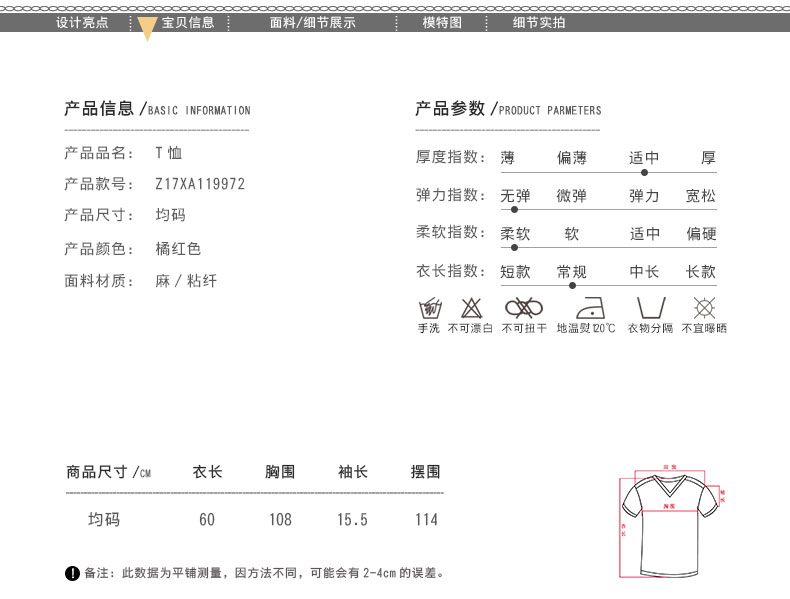Click the 袖长 column header
This screenshot has height=599, width=790.
click(x=353, y=472)
